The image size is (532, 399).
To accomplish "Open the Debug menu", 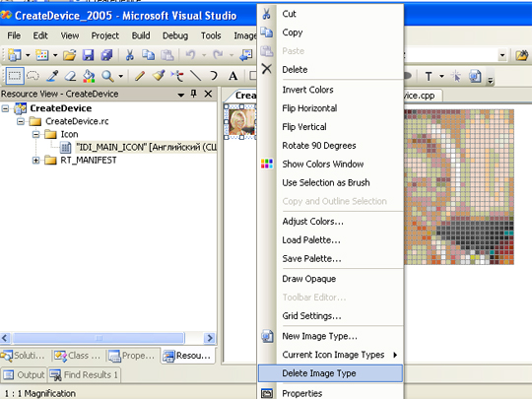I will (x=175, y=35).
